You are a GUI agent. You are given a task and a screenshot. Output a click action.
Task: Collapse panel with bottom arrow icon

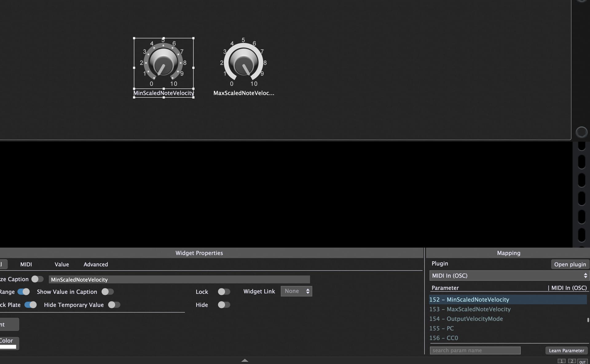[x=245, y=361]
